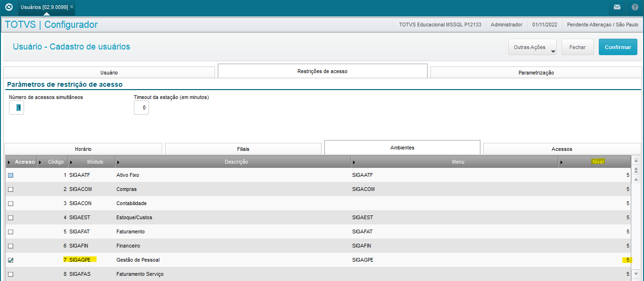Open the Acessos sub-tab
Viewport: 644px width, 281px height.
coord(562,149)
